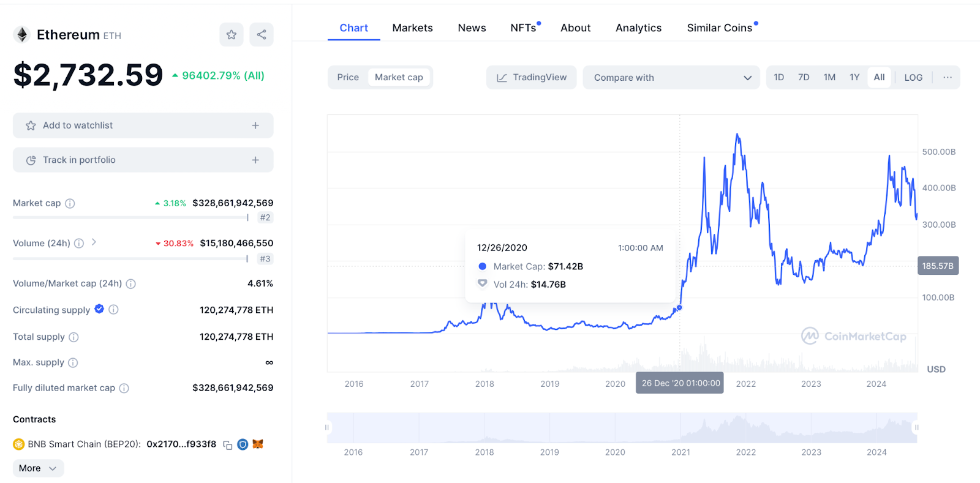Switch chart to Price view
This screenshot has height=483, width=980.
[348, 77]
